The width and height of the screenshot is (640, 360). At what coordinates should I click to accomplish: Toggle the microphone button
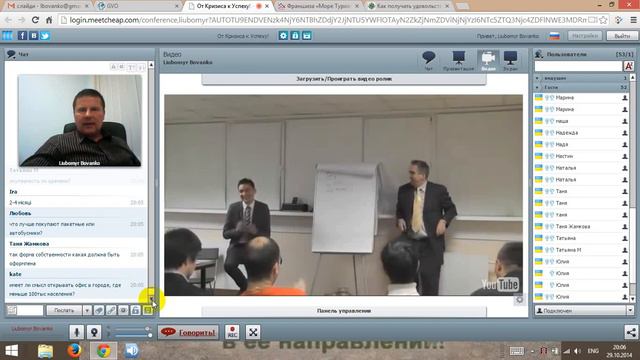pyautogui.click(x=76, y=332)
